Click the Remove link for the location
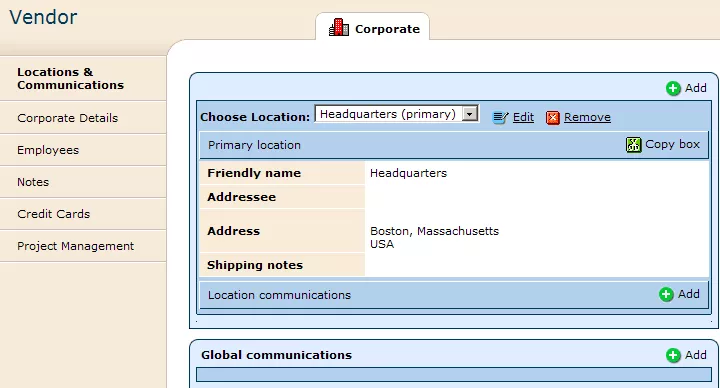 click(x=587, y=118)
